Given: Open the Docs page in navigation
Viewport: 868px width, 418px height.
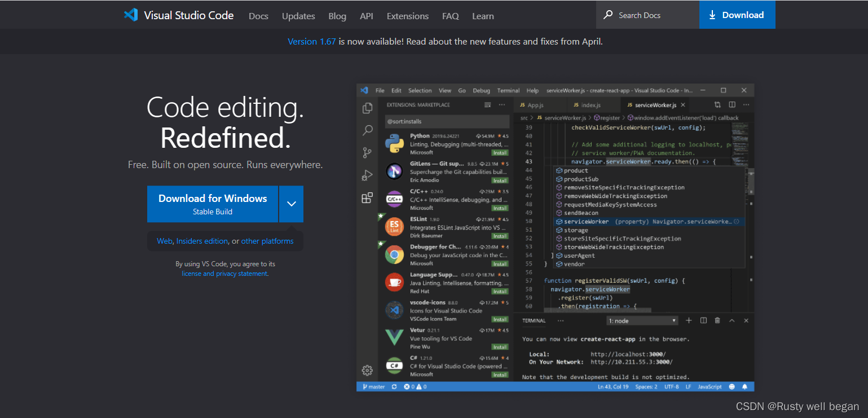Looking at the screenshot, I should point(258,16).
